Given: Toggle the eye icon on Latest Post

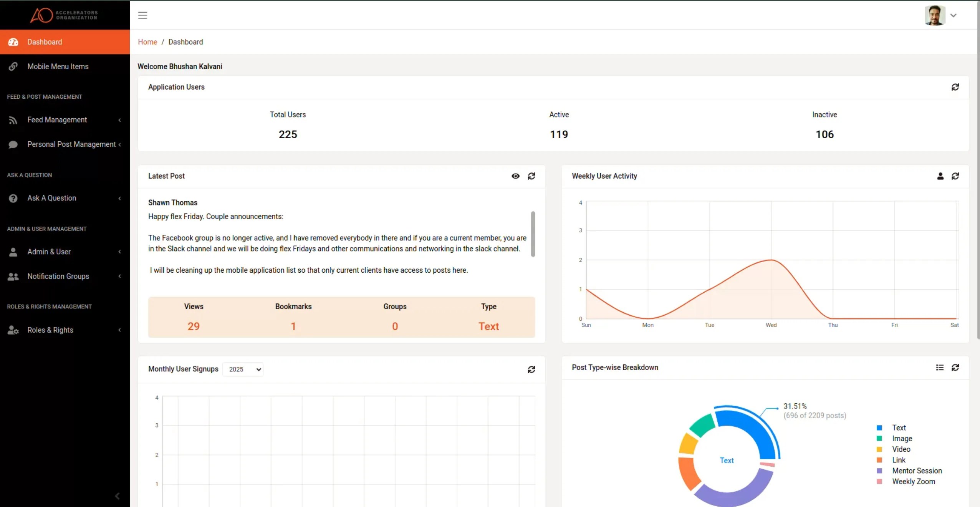Looking at the screenshot, I should click(515, 176).
